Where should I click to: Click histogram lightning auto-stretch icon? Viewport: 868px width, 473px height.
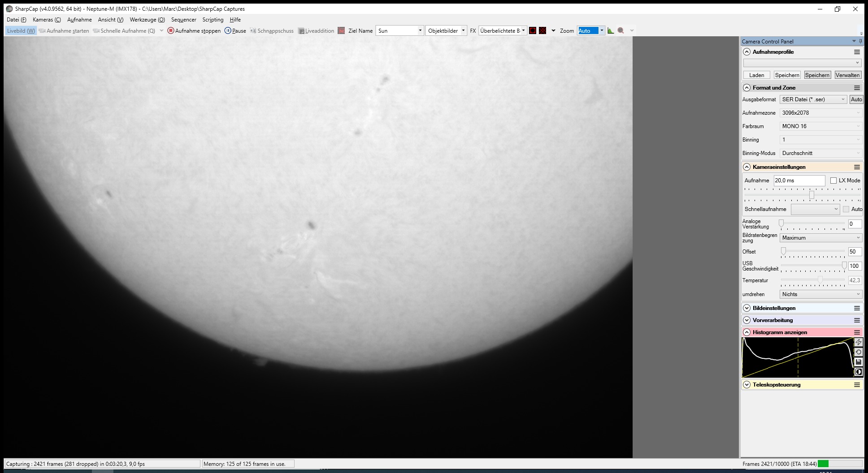(858, 342)
